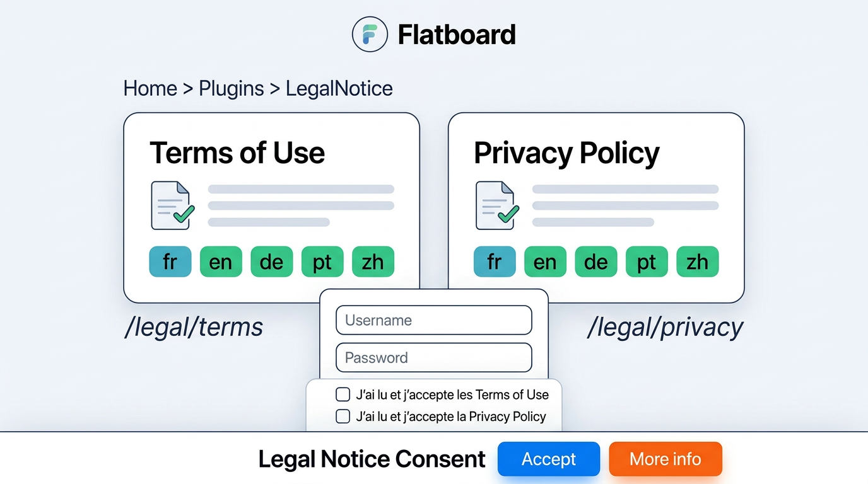This screenshot has height=484, width=868.
Task: Pick zh language under Terms of Use
Action: click(x=373, y=262)
